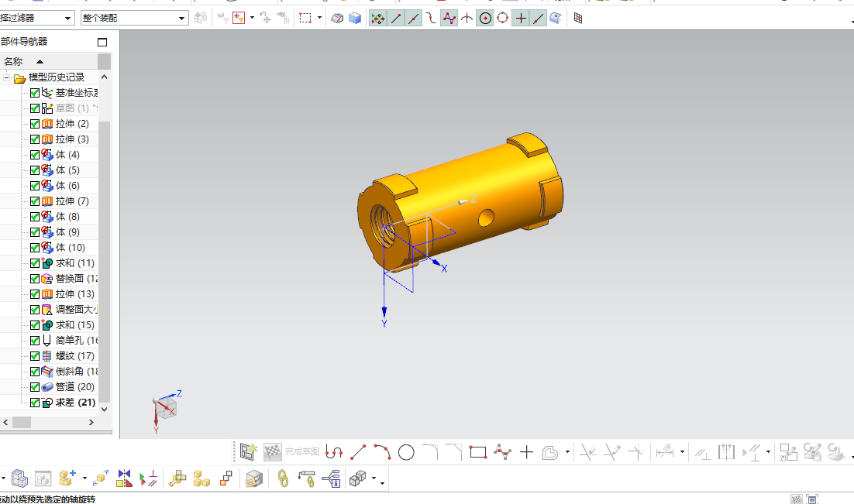Toggle Arc Center snap option
This screenshot has width=854, height=504.
(485, 19)
